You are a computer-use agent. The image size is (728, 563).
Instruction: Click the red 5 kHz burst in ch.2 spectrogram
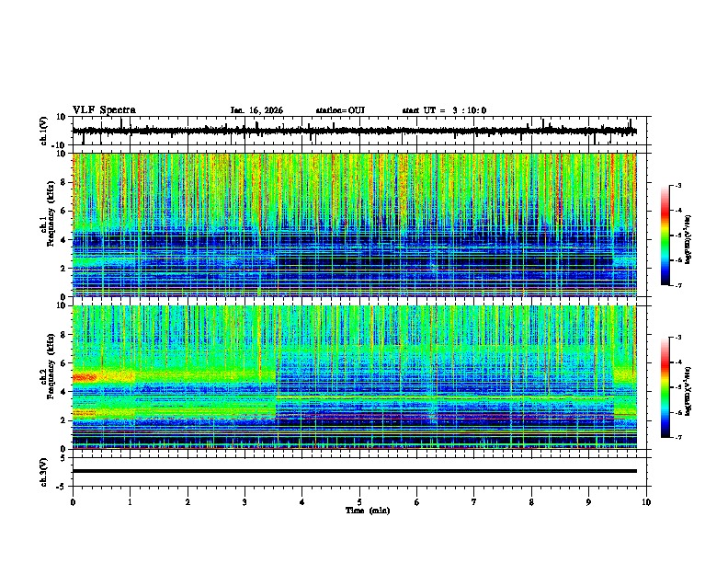click(85, 377)
